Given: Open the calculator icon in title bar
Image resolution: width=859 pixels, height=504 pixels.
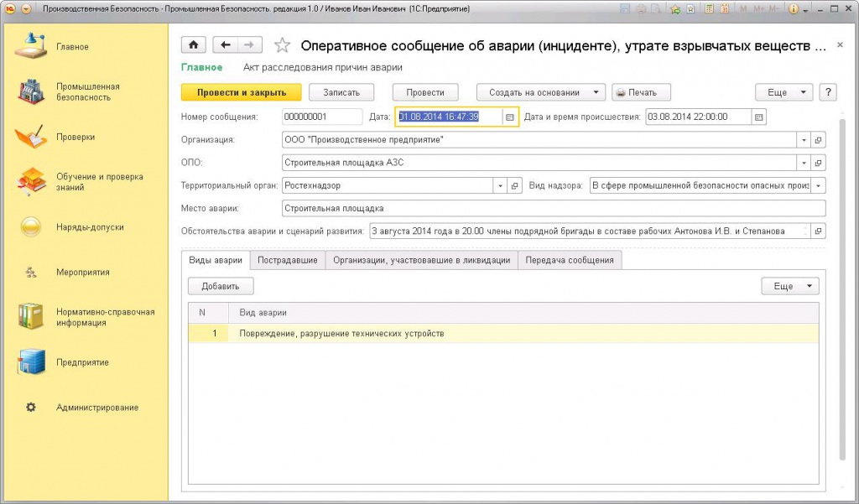Looking at the screenshot, I should pyautogui.click(x=709, y=9).
